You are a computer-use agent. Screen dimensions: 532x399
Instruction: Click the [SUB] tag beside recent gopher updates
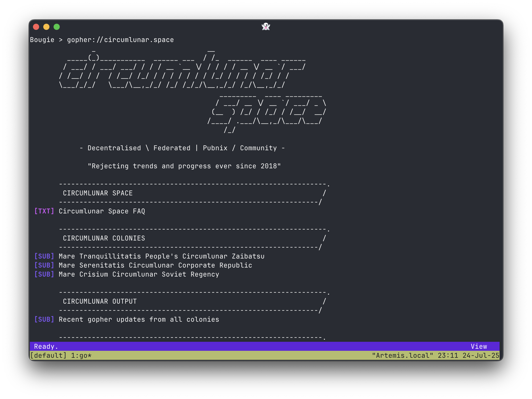(44, 319)
